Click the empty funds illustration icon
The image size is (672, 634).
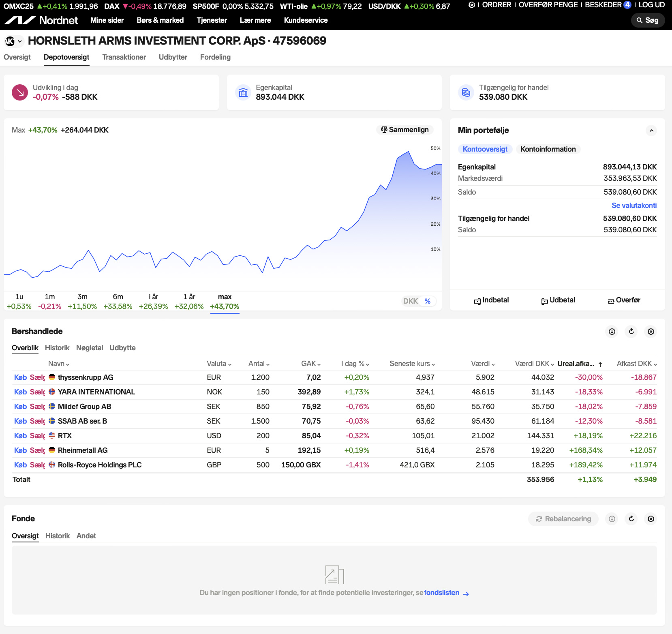(334, 575)
